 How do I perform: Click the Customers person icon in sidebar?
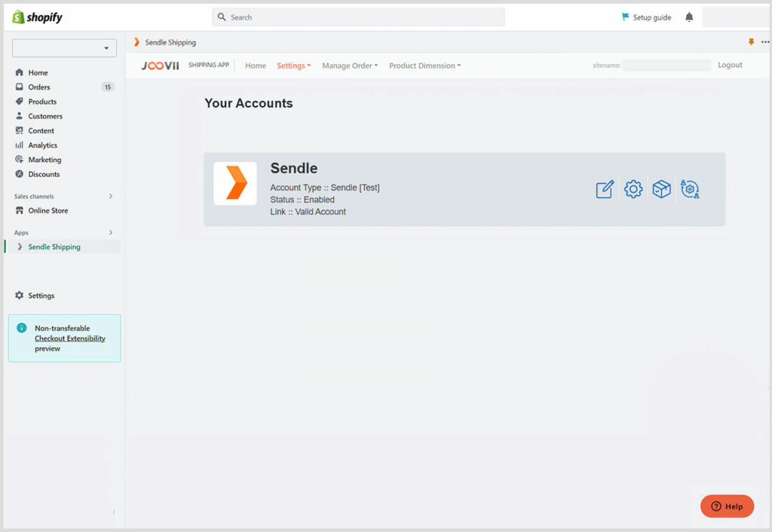click(19, 115)
